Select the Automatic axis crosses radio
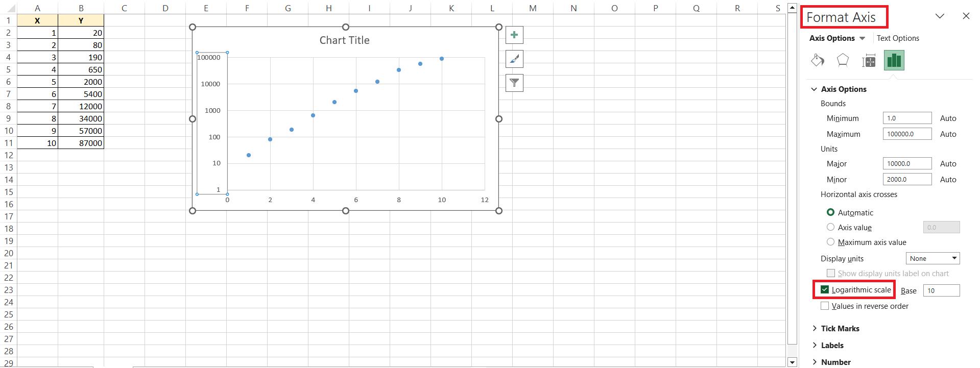Viewport: 980px width, 368px height. (x=830, y=212)
